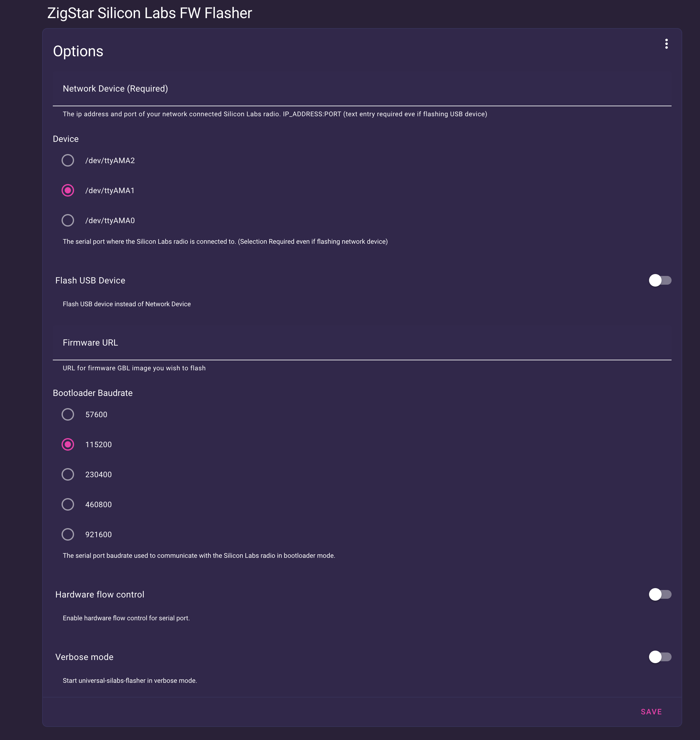This screenshot has width=700, height=740.
Task: Set bootloader baudrate to 921600
Action: coord(67,534)
